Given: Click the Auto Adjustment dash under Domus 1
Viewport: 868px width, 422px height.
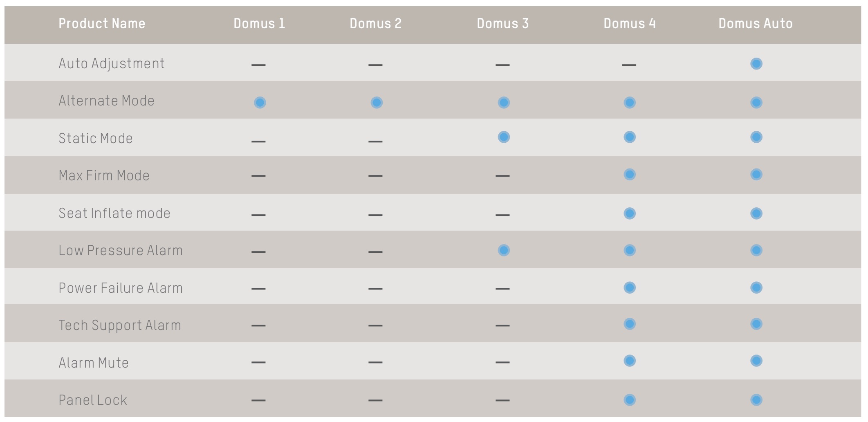Looking at the screenshot, I should (x=258, y=65).
